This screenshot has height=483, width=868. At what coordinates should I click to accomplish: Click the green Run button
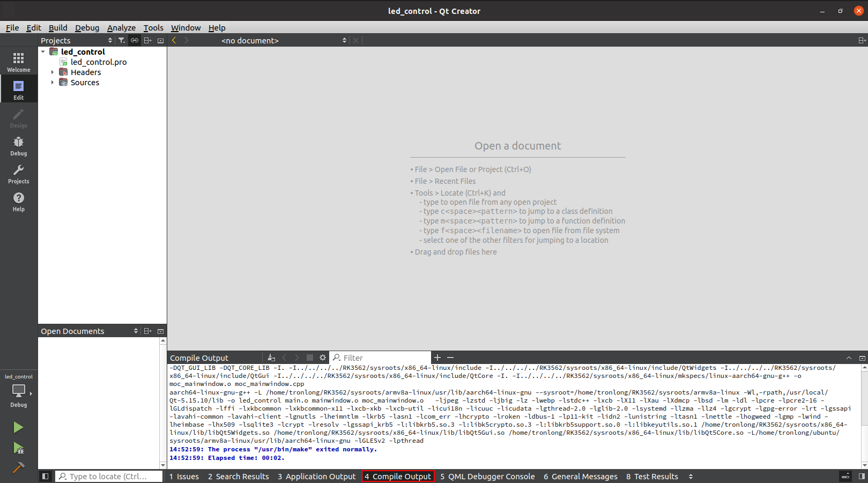pos(18,427)
